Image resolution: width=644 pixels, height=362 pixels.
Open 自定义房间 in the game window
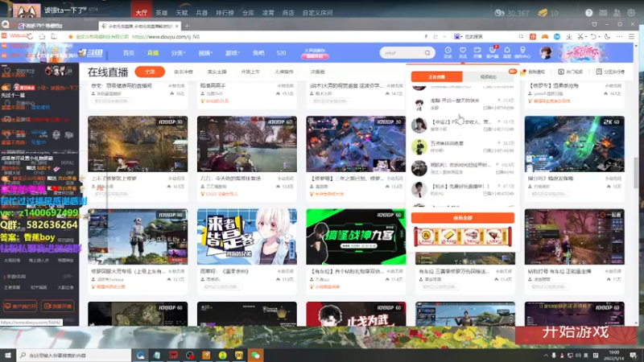317,13
